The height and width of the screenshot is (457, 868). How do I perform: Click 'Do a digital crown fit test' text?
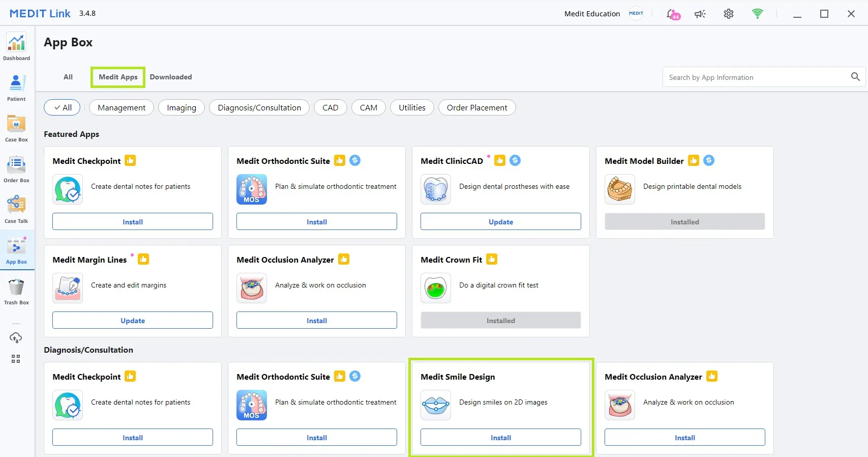click(499, 285)
